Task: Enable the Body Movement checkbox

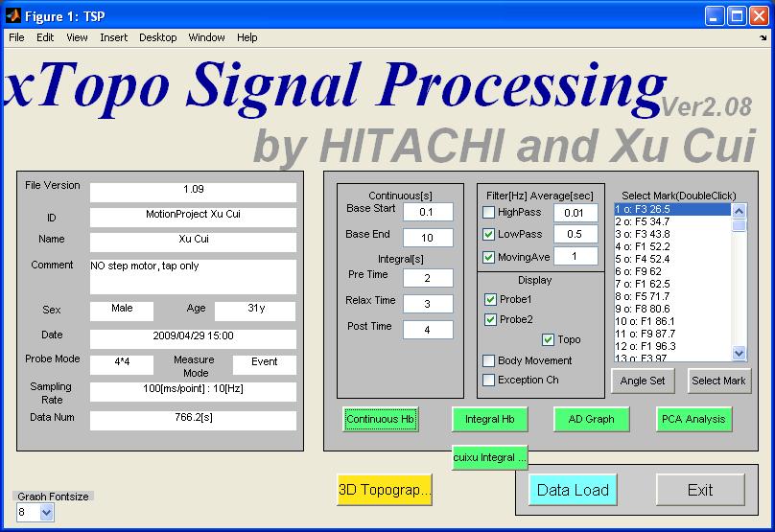Action: coord(488,360)
